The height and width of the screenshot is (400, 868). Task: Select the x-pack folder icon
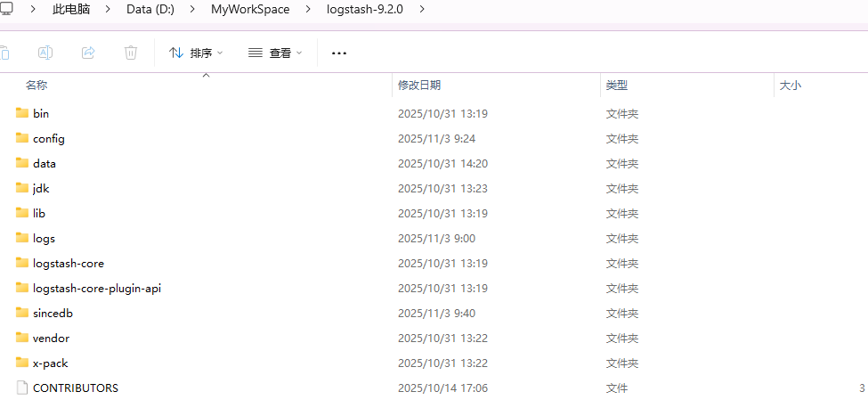(22, 363)
